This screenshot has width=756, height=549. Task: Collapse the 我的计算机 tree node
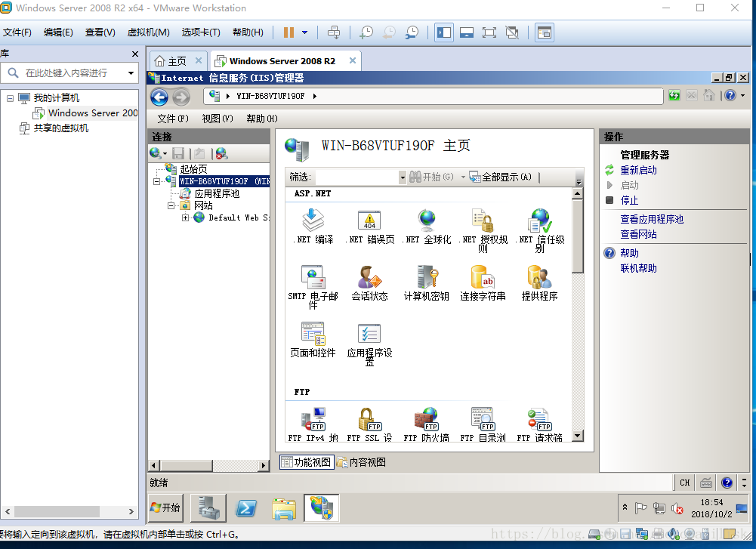tap(10, 98)
